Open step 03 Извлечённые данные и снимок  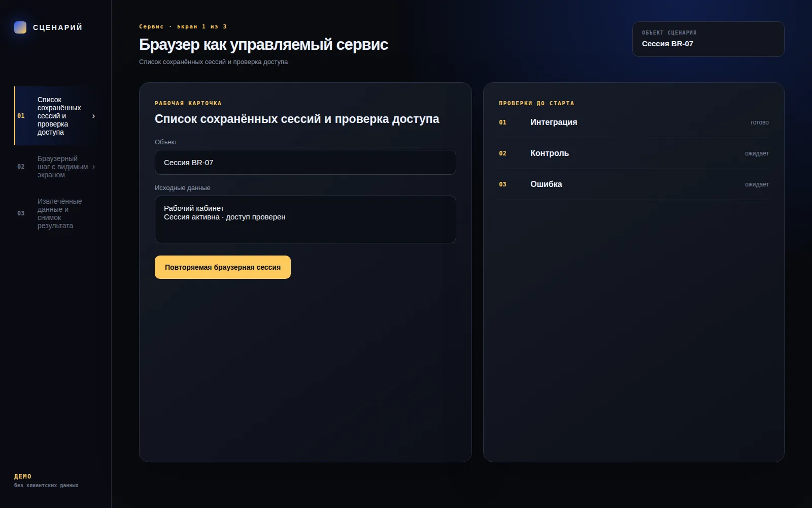[56, 213]
